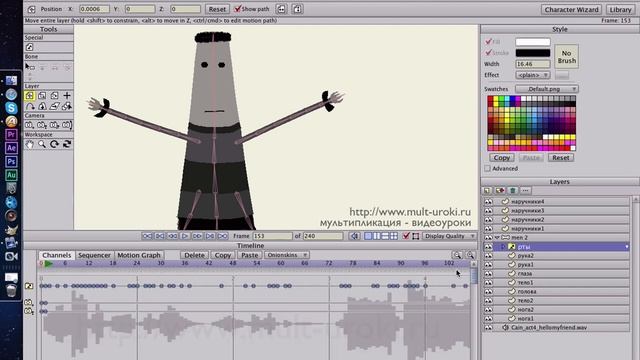Open After Effects from the dock
This screenshot has width=640, height=360.
11,148
